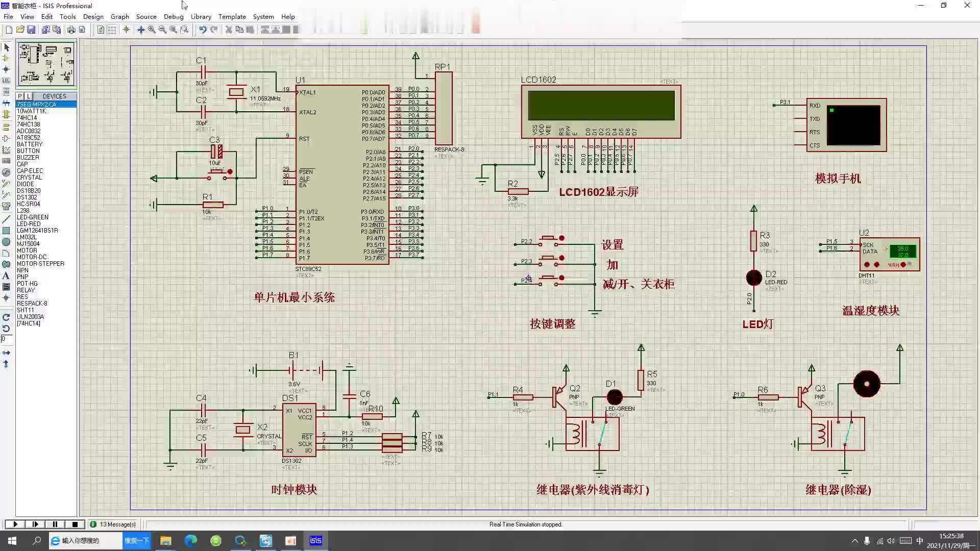Viewport: 980px width, 551px height.
Task: Open Windows Start menu
Action: 12,540
